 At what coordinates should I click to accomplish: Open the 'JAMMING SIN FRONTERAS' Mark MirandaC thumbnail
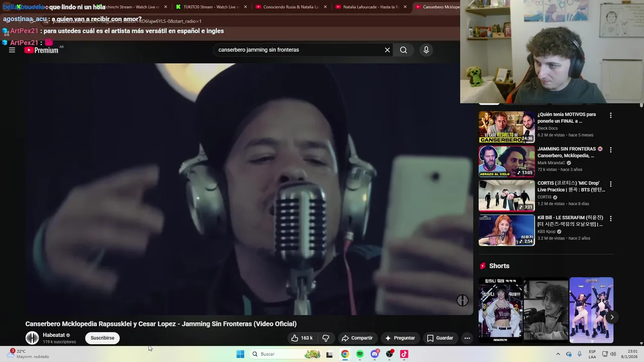click(507, 161)
